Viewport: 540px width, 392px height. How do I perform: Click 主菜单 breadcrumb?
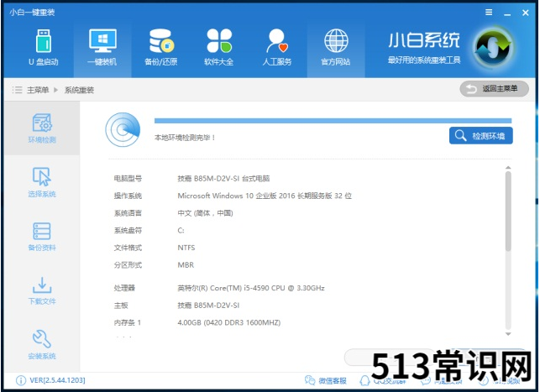pyautogui.click(x=38, y=90)
